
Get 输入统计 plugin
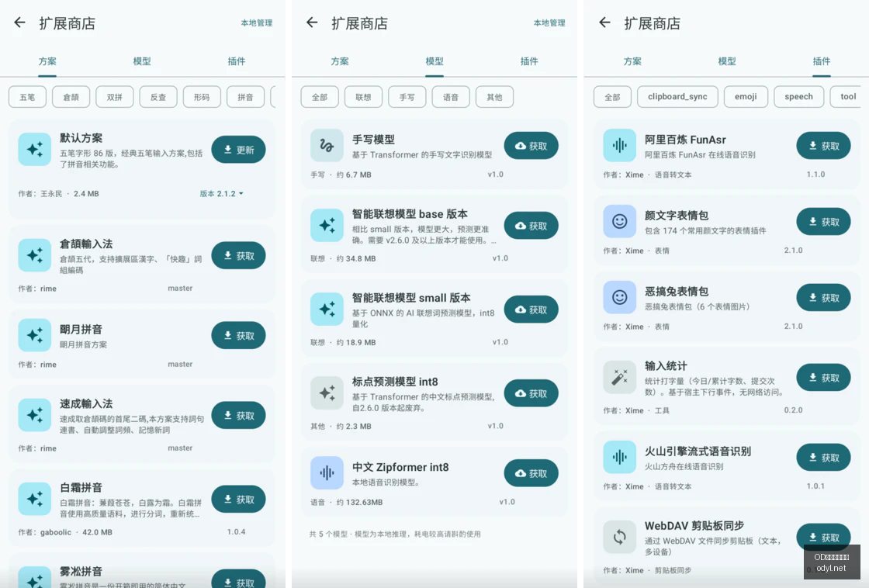(823, 378)
